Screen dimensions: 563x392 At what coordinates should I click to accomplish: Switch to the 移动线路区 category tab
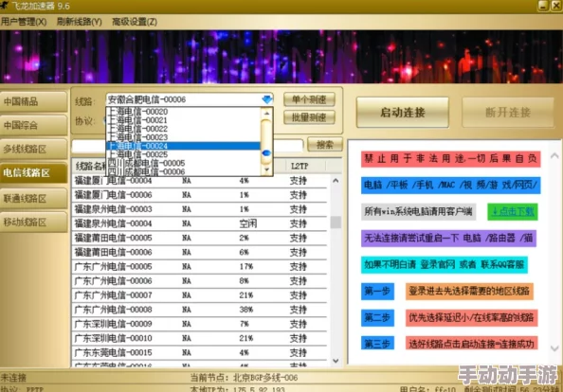(x=33, y=222)
